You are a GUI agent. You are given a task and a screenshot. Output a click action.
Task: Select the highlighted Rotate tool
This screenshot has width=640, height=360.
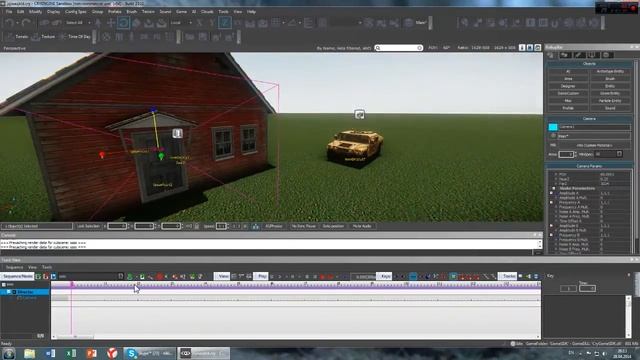tap(123, 23)
